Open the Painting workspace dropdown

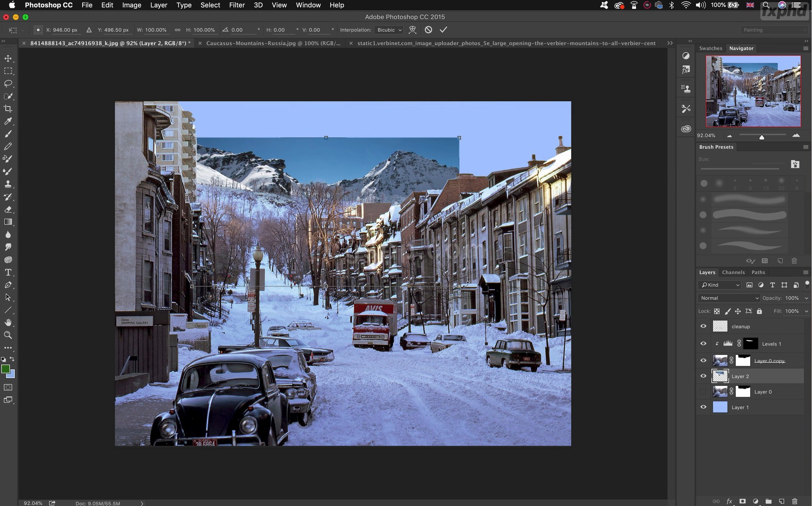pyautogui.click(x=774, y=30)
